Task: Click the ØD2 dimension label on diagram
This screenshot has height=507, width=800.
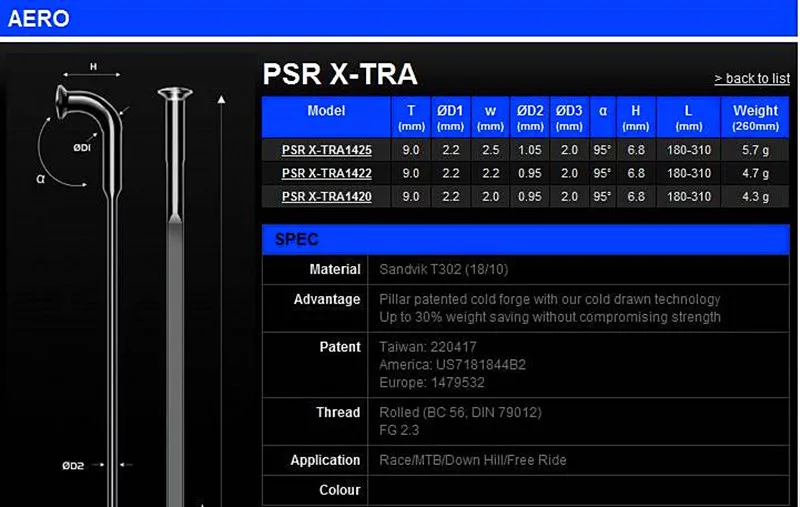Action: 73,465
